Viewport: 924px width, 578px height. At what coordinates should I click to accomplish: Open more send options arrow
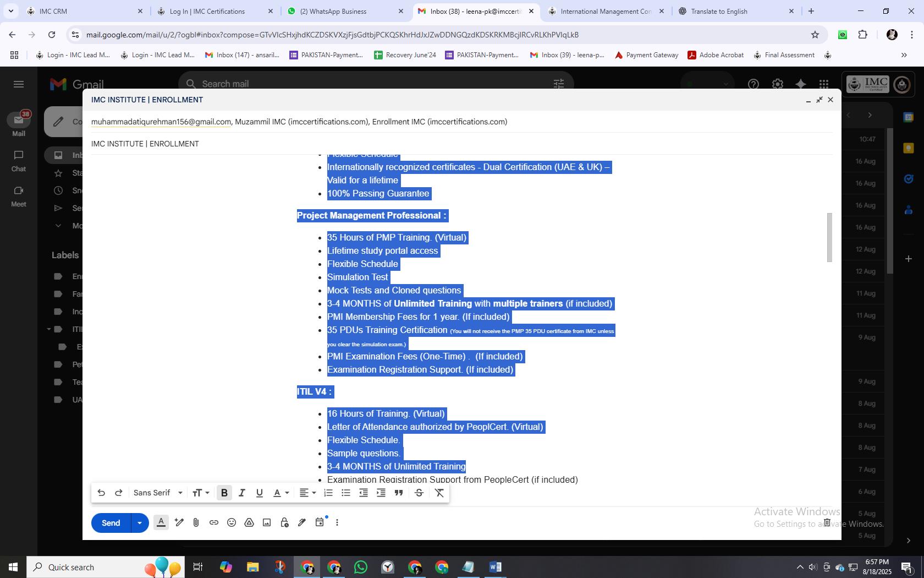pos(140,523)
